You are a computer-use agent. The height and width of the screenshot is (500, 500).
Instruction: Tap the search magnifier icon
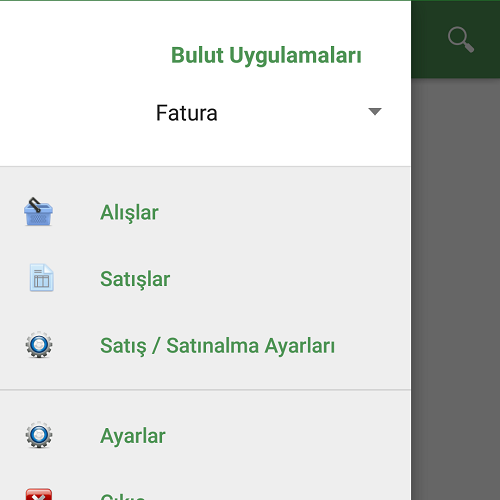click(461, 39)
